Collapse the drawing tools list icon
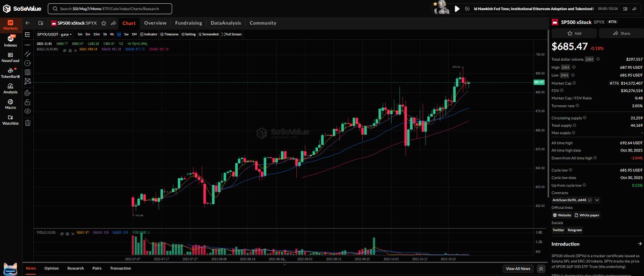 (27, 34)
